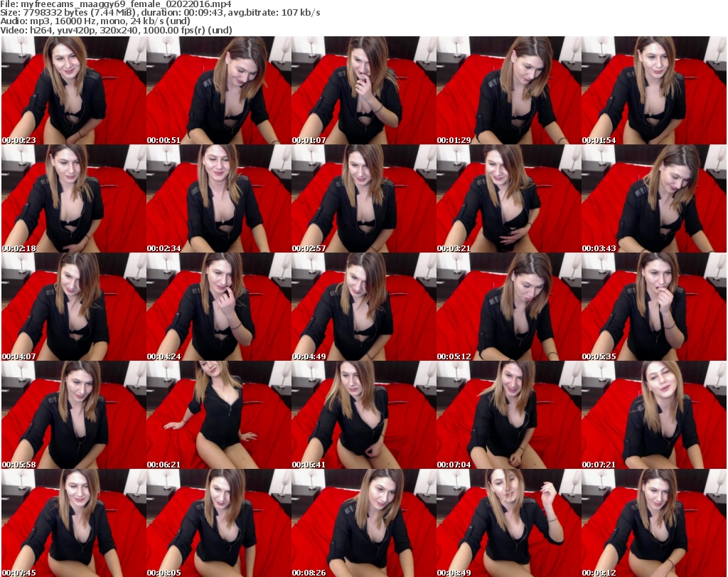Select the thumbnail frame stamped 00:08:05
This screenshot has width=728, height=577.
(219, 523)
